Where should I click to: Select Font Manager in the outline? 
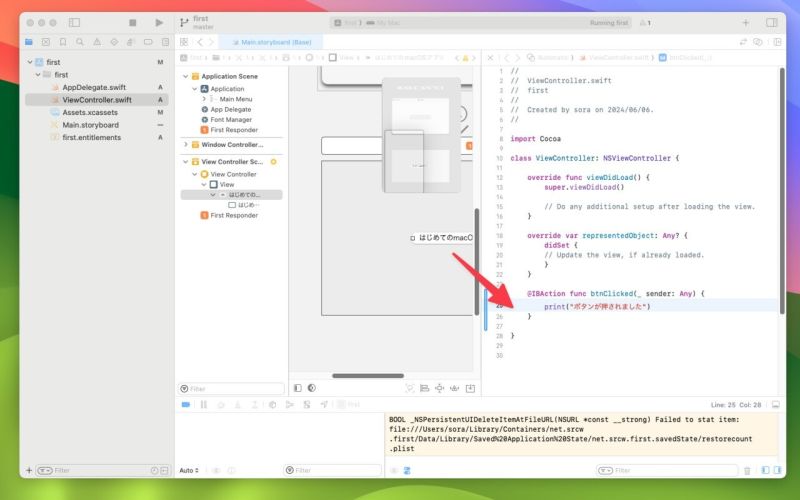pos(231,119)
